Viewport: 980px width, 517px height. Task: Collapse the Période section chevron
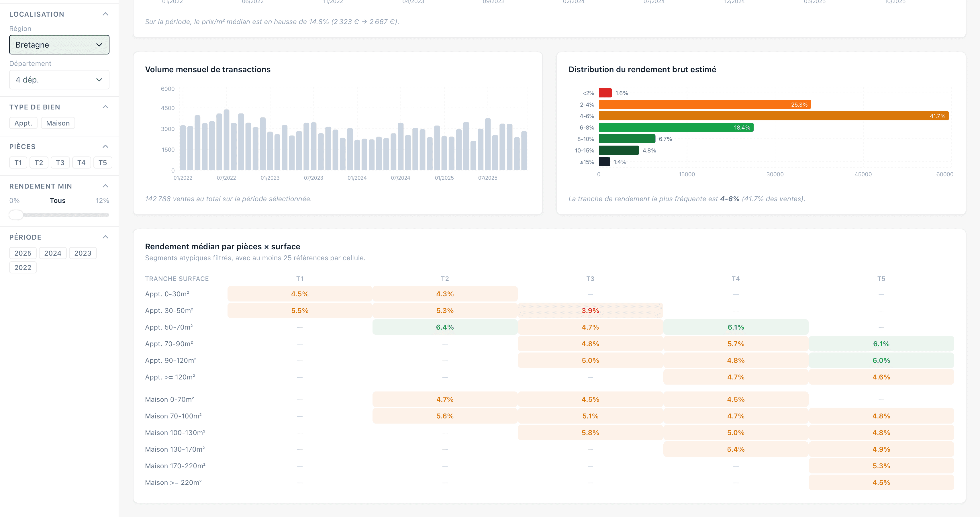105,237
